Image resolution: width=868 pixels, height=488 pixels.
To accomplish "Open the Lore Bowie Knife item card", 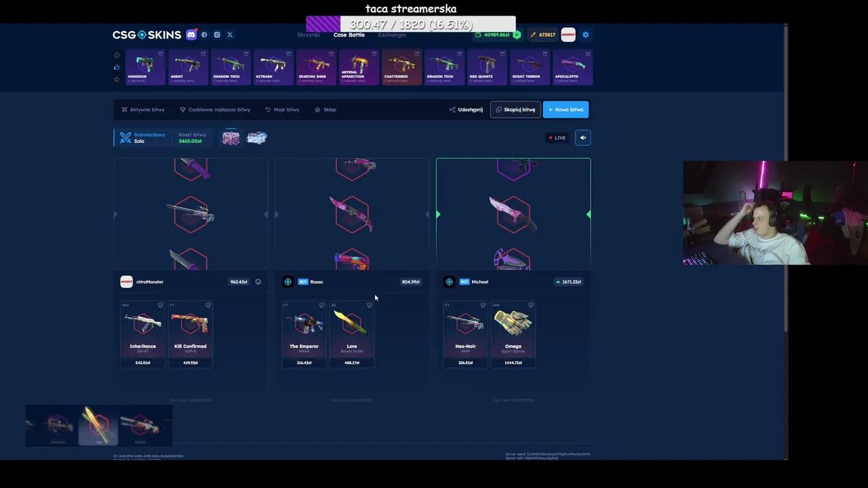I will tap(351, 334).
